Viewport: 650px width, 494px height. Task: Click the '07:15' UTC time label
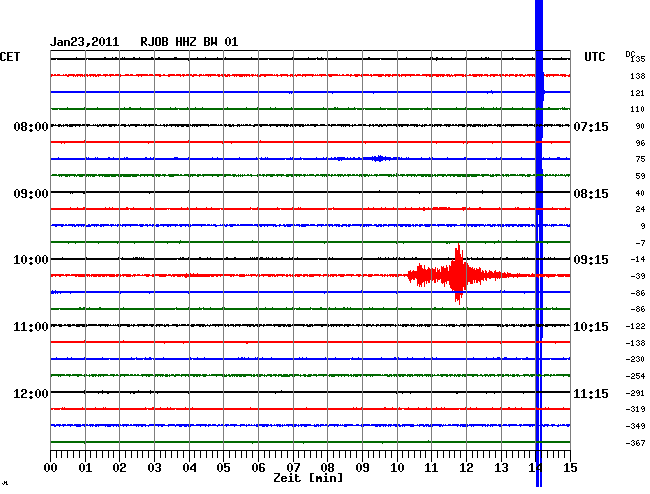591,126
